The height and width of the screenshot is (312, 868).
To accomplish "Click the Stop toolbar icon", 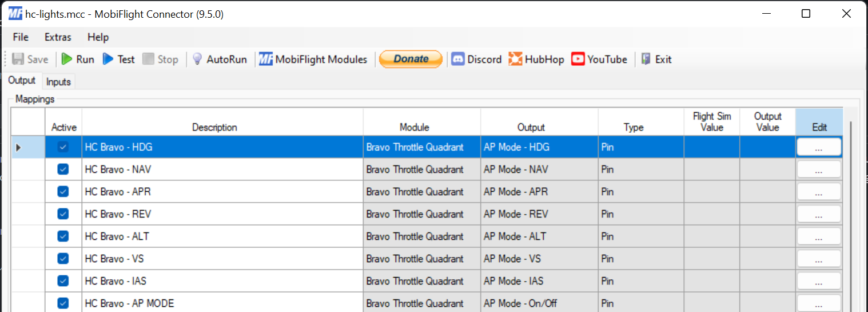I will pos(149,59).
